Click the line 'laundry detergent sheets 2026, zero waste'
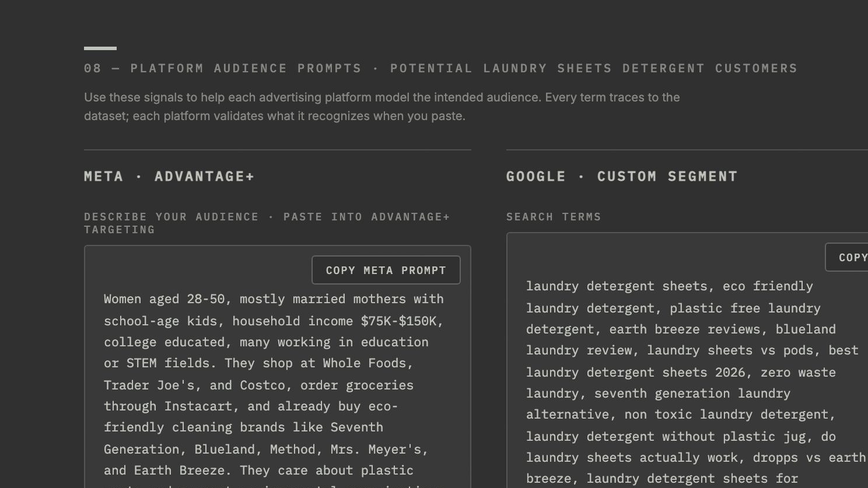868x488 pixels. [x=681, y=373]
